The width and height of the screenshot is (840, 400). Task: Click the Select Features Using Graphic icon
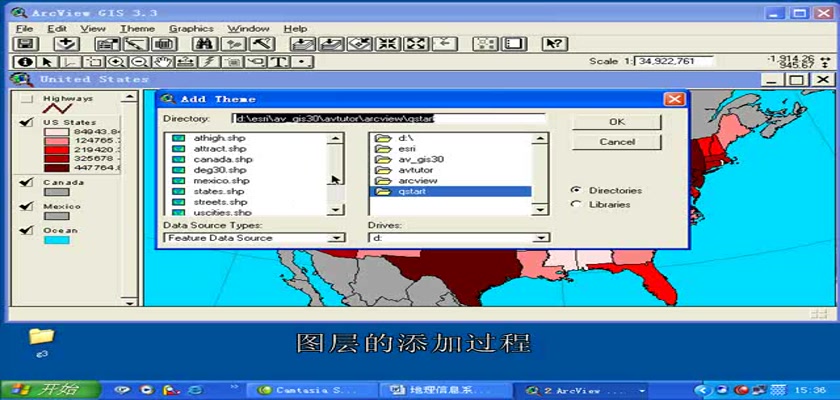coord(486,44)
